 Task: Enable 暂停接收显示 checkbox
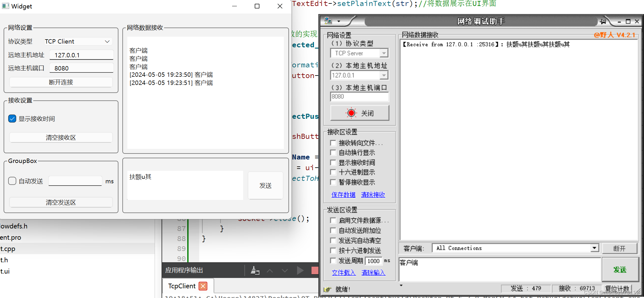click(x=333, y=182)
